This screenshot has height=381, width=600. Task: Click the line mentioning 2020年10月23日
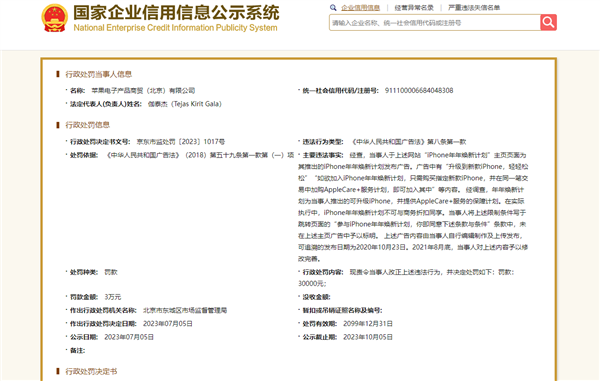click(x=413, y=247)
